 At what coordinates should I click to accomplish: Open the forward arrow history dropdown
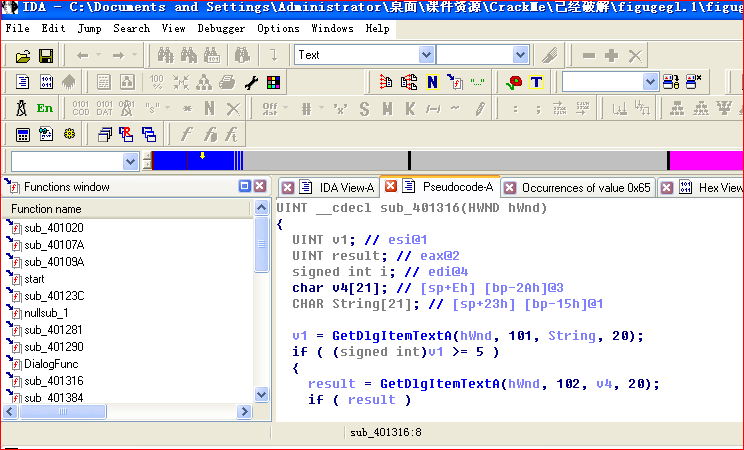click(x=134, y=55)
